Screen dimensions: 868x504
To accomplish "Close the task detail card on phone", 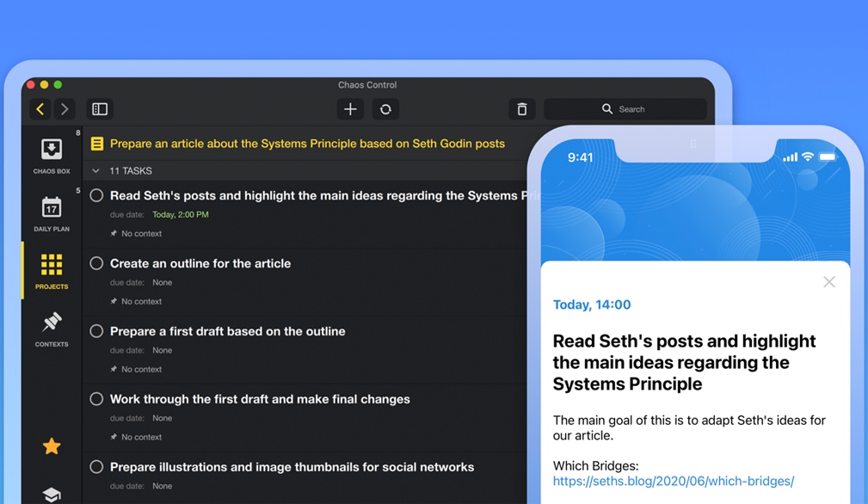I will pos(828,282).
